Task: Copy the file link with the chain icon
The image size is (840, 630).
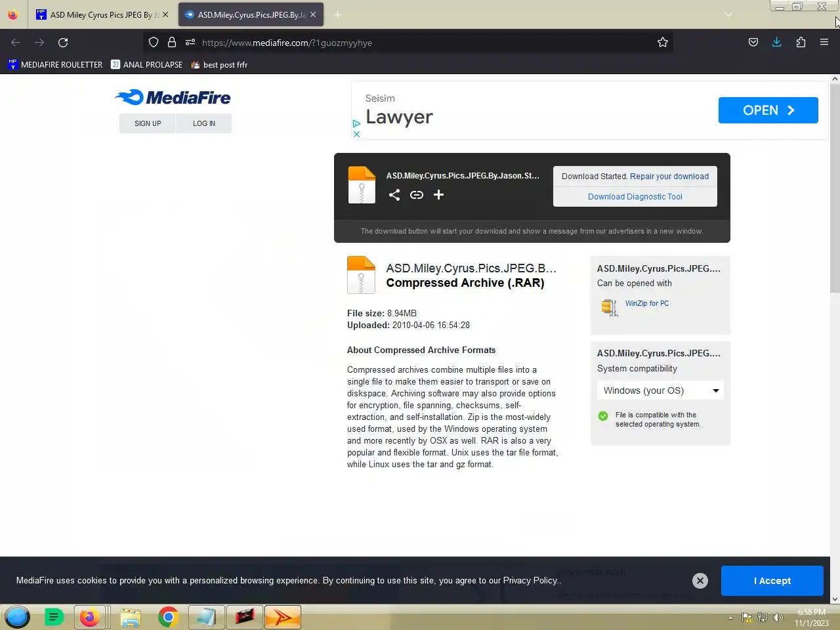Action: tap(417, 195)
